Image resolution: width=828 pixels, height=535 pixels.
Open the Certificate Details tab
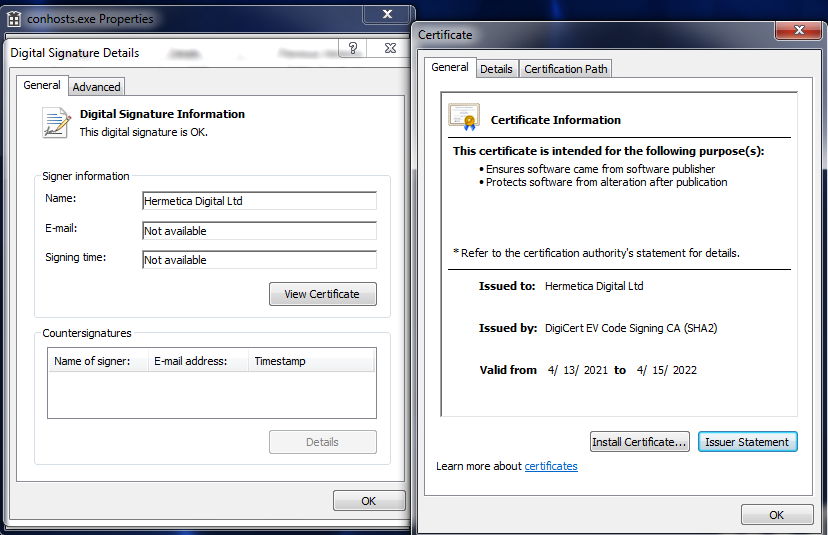[x=496, y=69]
